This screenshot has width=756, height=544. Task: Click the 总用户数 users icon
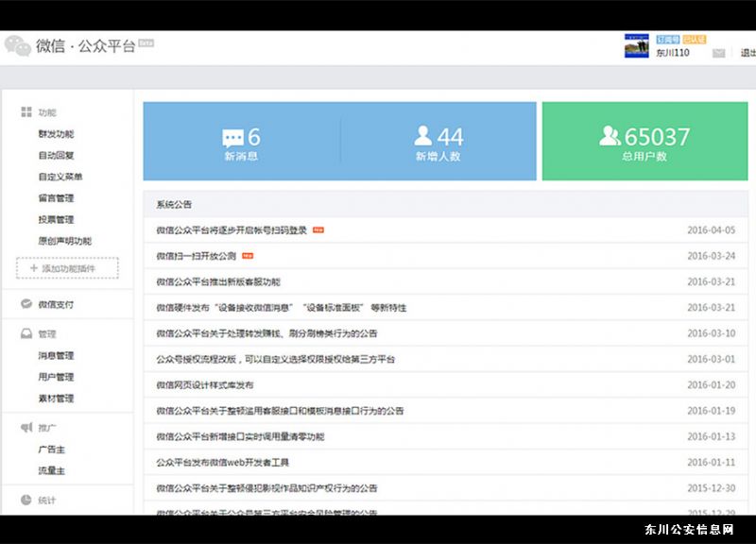[x=610, y=136]
